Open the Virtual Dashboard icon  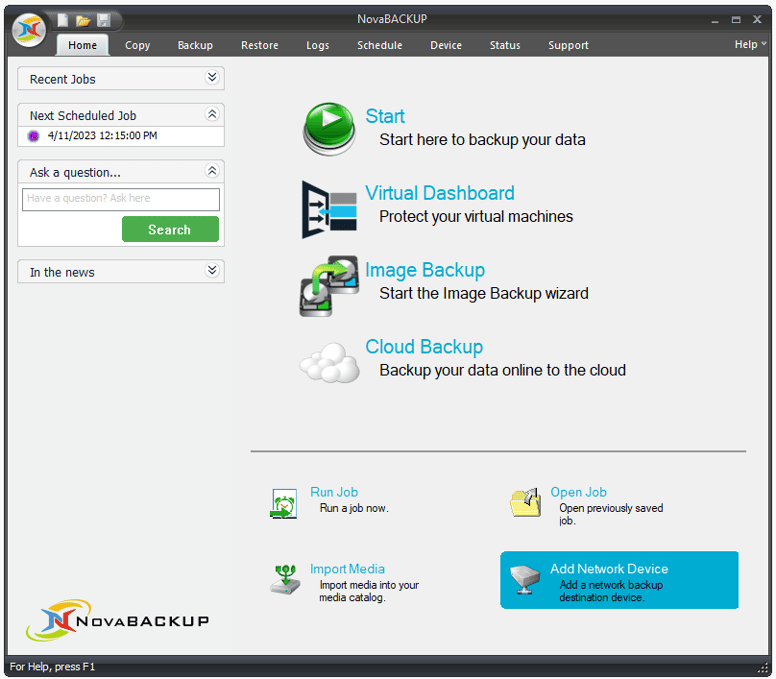pos(329,208)
